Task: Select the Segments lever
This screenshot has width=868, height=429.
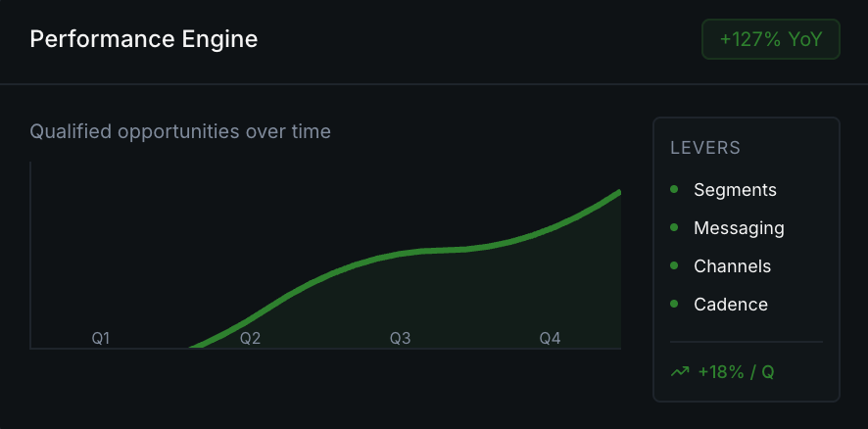Action: point(735,190)
